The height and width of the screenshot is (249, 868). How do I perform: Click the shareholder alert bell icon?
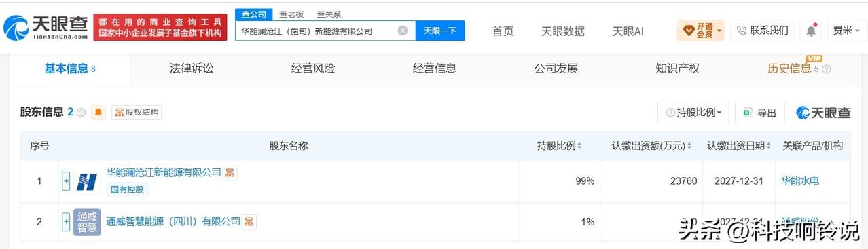coord(99,113)
